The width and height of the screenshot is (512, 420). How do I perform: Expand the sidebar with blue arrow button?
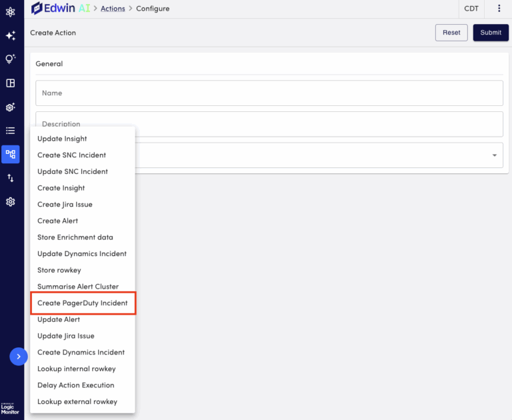click(19, 357)
